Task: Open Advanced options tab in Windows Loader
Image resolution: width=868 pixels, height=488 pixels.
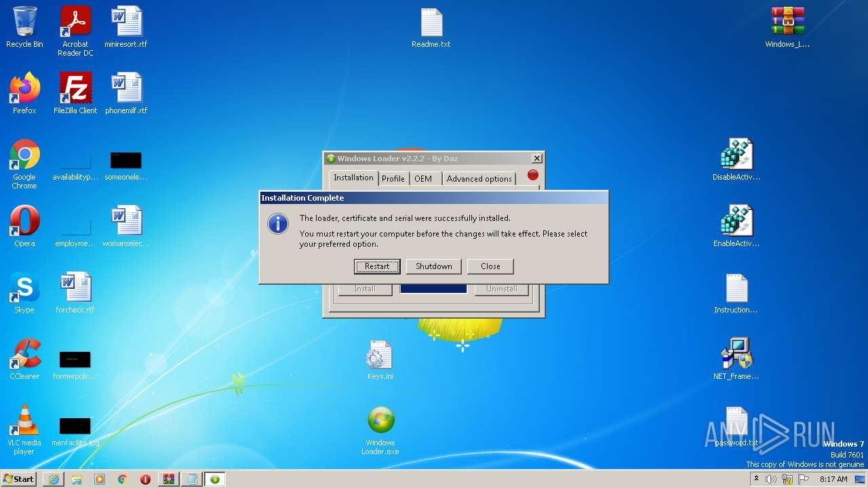Action: (x=479, y=179)
